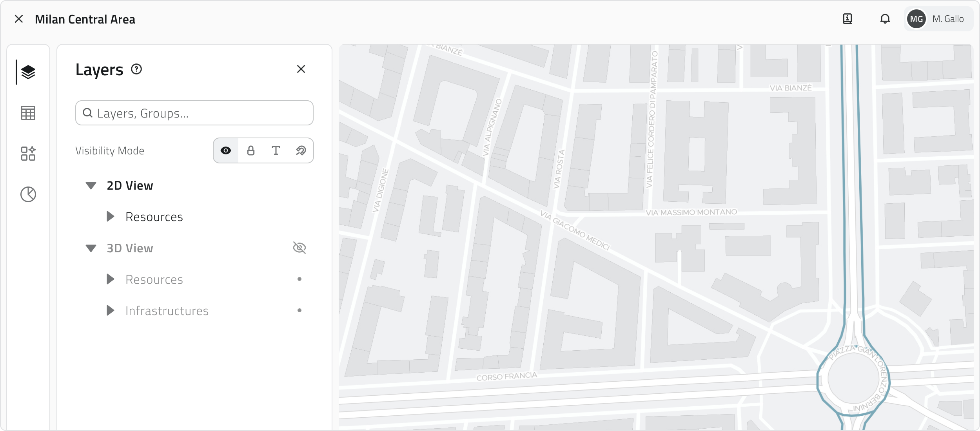Image resolution: width=980 pixels, height=431 pixels.
Task: Open the widgets sparkle sidebar icon
Action: coord(28,154)
